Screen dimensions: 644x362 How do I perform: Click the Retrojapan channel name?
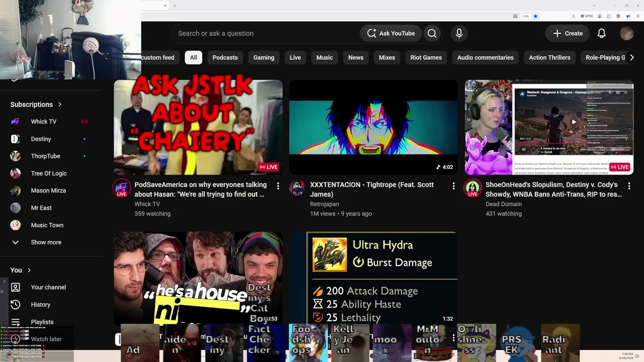[325, 204]
